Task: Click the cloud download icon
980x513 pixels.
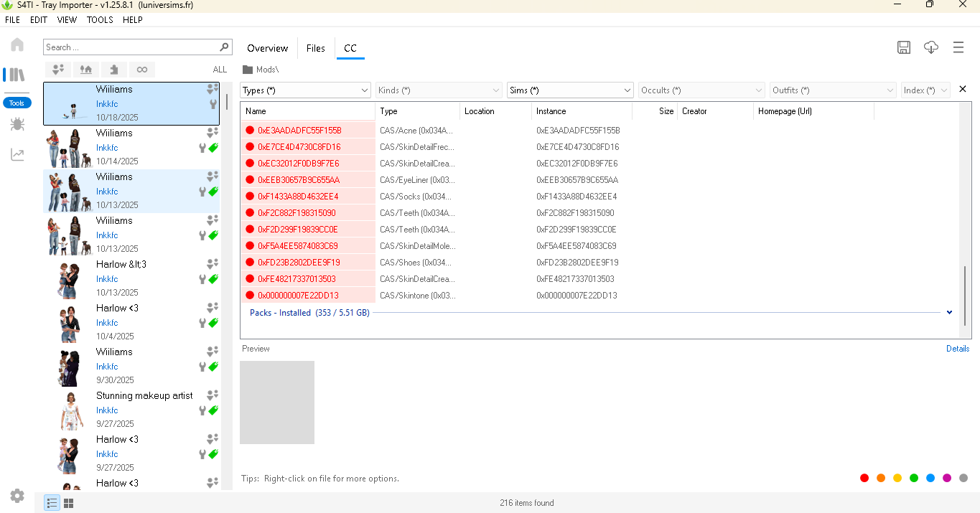Action: pyautogui.click(x=931, y=47)
